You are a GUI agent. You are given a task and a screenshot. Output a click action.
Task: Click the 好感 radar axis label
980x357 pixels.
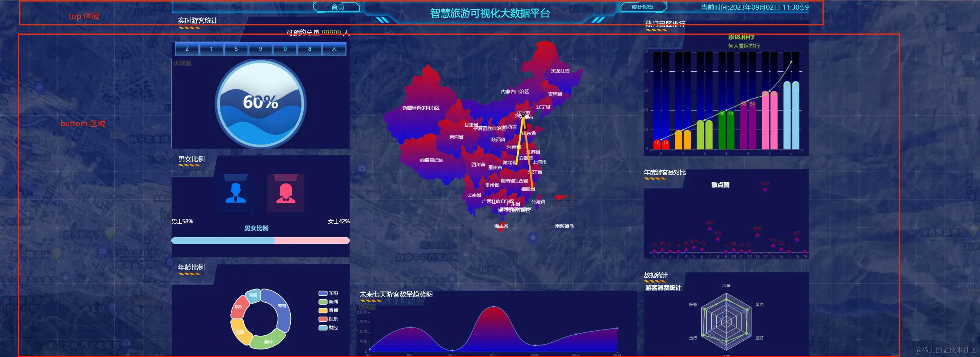click(x=693, y=305)
